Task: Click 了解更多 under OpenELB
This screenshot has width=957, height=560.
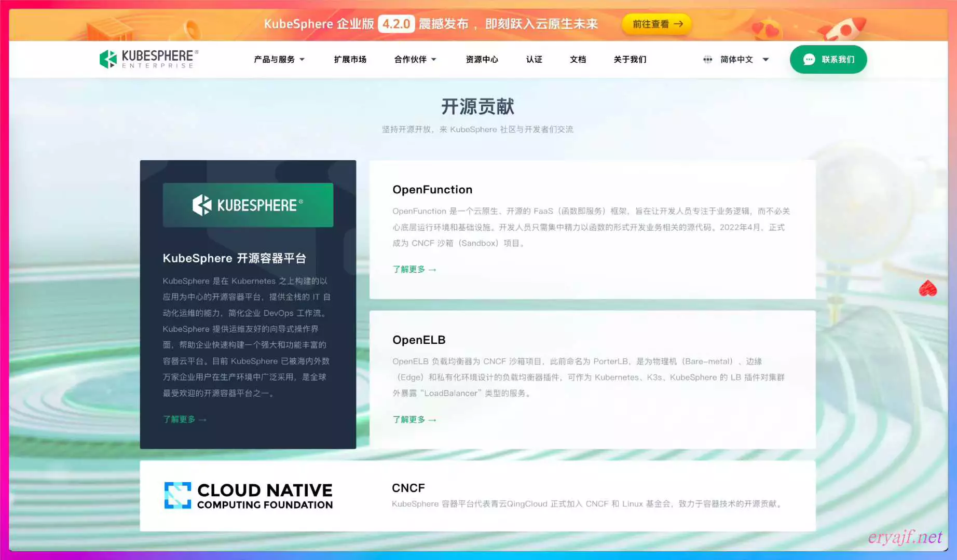Action: [414, 419]
